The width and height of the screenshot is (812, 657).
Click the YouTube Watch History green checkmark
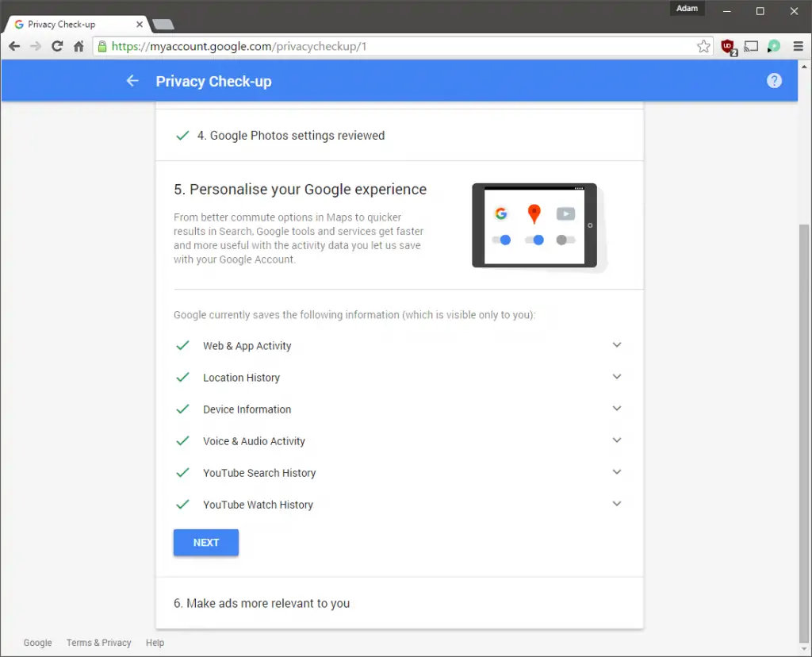[183, 504]
